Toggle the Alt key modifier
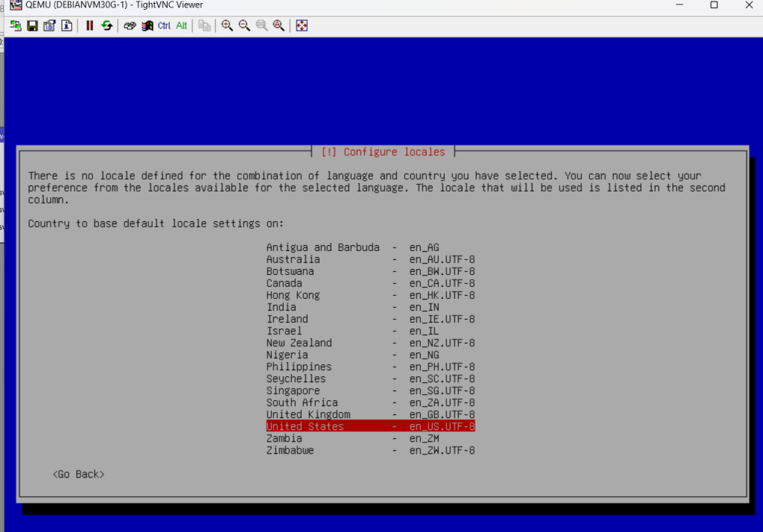Screen dimensions: 763x532 tap(181, 25)
